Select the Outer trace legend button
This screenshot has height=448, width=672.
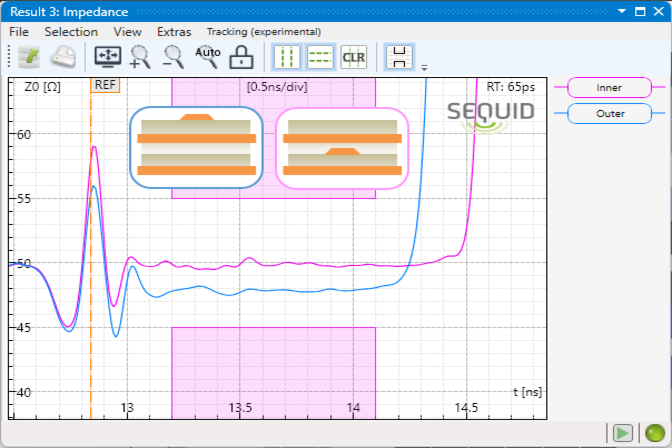click(x=609, y=113)
